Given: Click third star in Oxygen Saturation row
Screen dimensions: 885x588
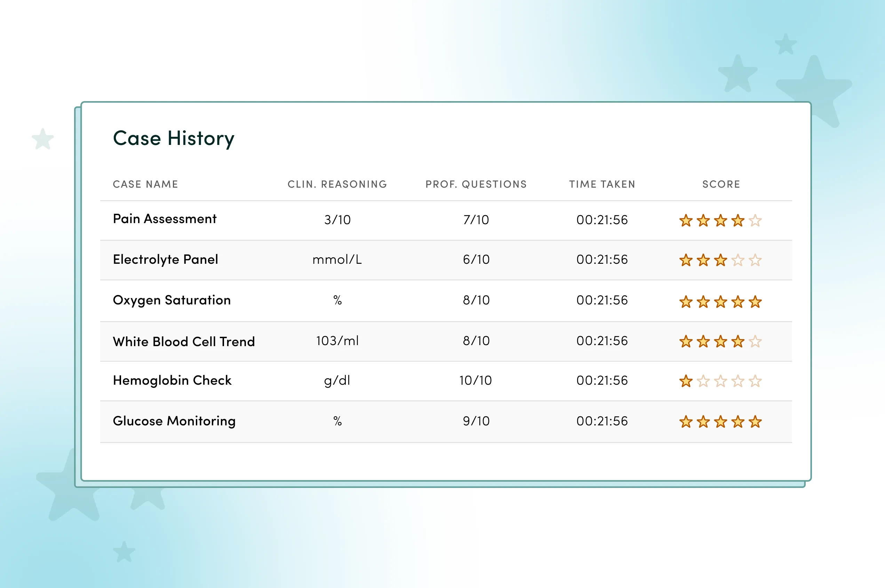Looking at the screenshot, I should [720, 302].
